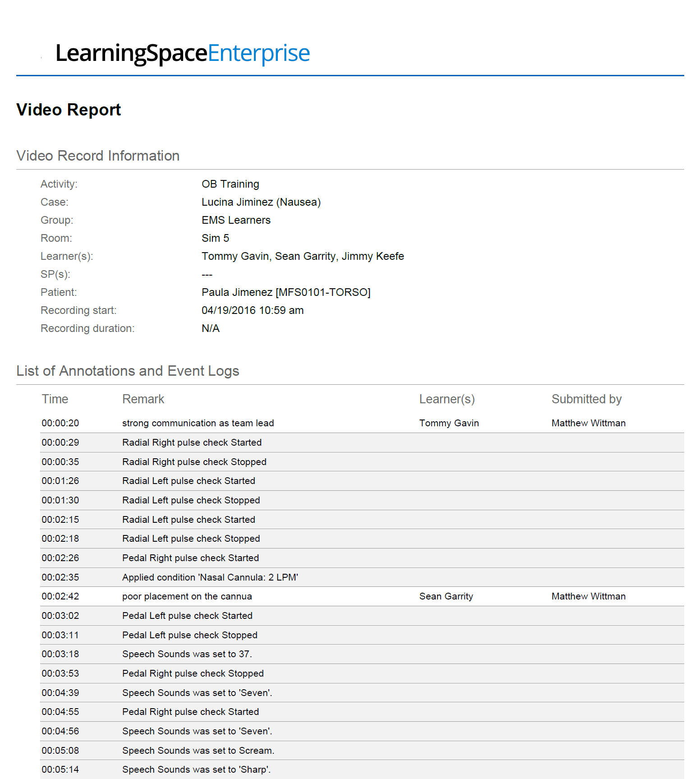This screenshot has width=700, height=779.
Task: Click the Learner(s) column header
Action: pyautogui.click(x=447, y=399)
